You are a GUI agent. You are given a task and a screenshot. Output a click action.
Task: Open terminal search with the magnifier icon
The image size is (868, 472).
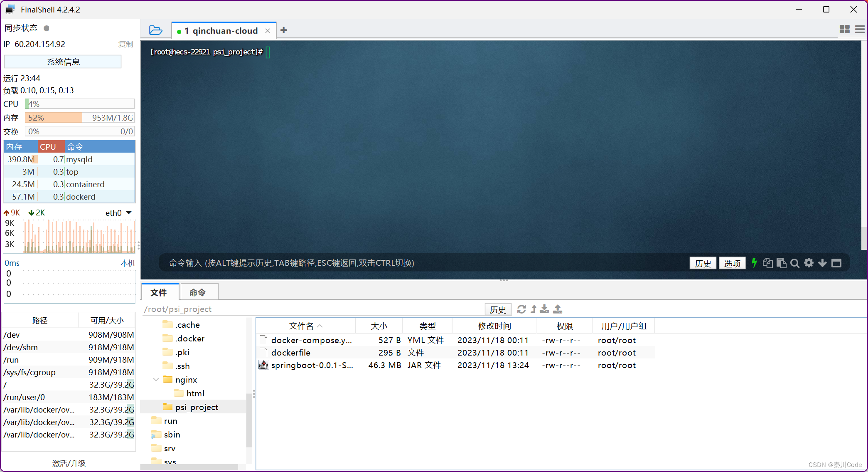(x=795, y=263)
